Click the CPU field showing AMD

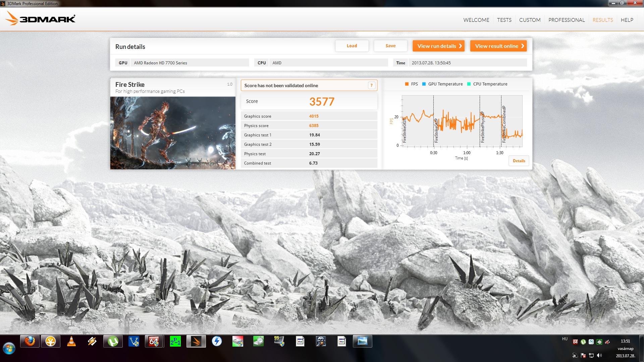click(x=328, y=63)
